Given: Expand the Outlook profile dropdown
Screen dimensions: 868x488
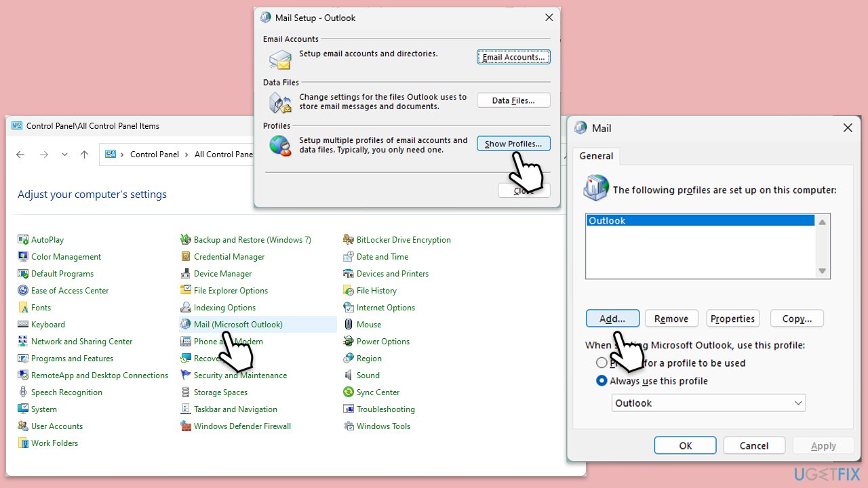Looking at the screenshot, I should click(797, 403).
